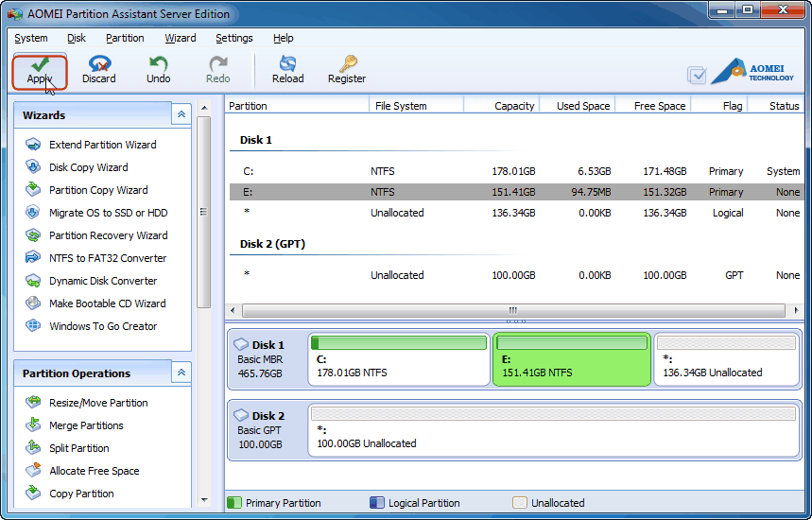Select Resize/Move Partition operation
Screen dimensions: 812x520
point(98,403)
